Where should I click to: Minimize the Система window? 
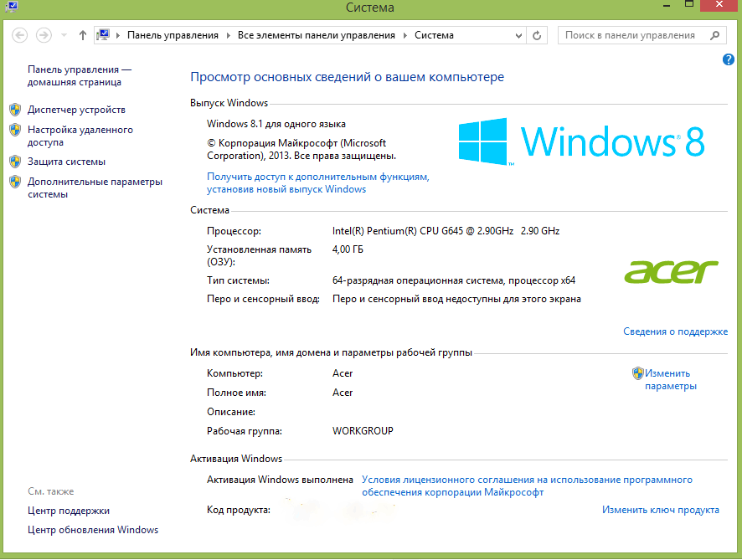click(667, 6)
